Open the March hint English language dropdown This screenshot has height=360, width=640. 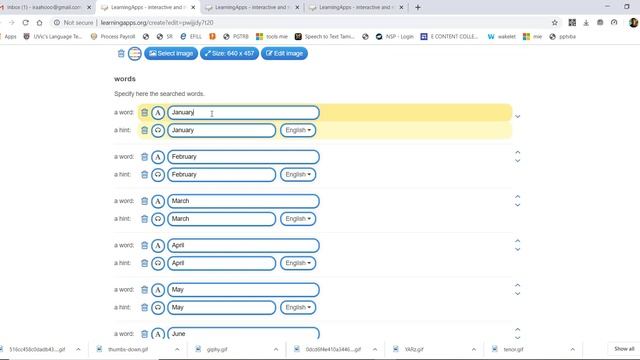point(298,219)
